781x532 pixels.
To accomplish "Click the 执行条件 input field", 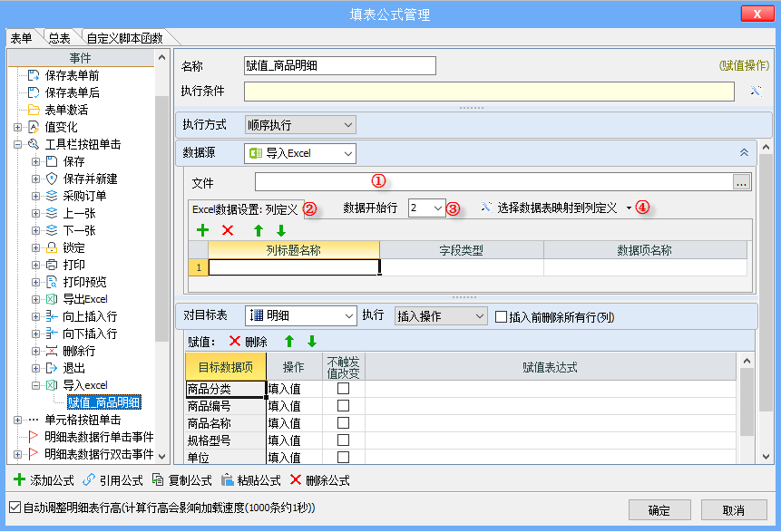I will point(489,92).
